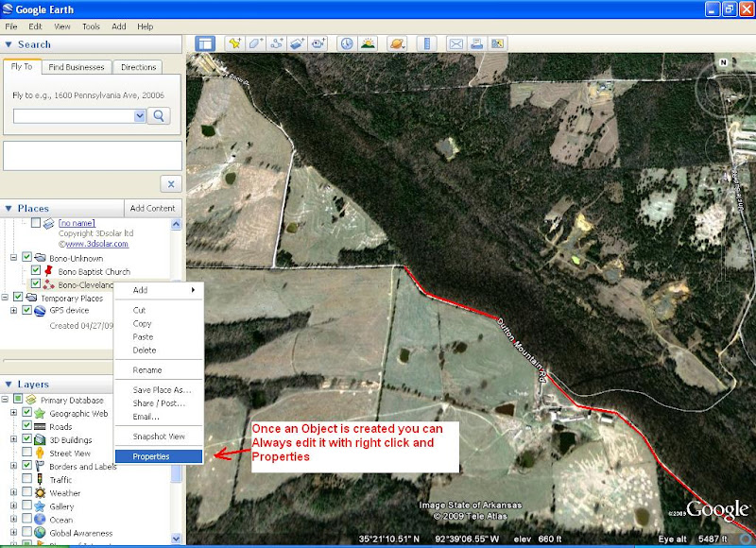Screen dimensions: 756x548
Task: Check the [no name] overlay checkbox
Action: point(36,223)
